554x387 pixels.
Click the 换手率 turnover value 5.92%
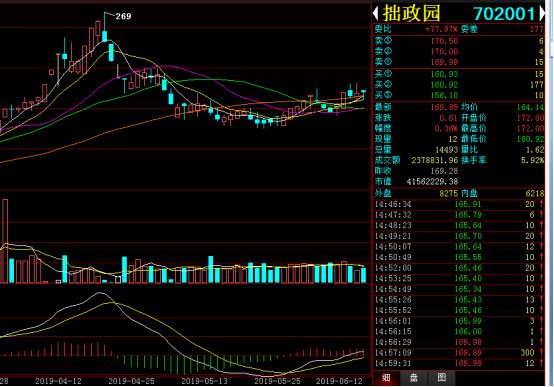click(532, 160)
